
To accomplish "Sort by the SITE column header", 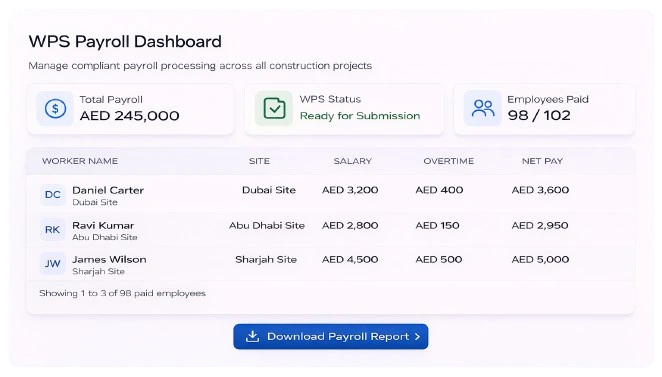I will pos(259,161).
